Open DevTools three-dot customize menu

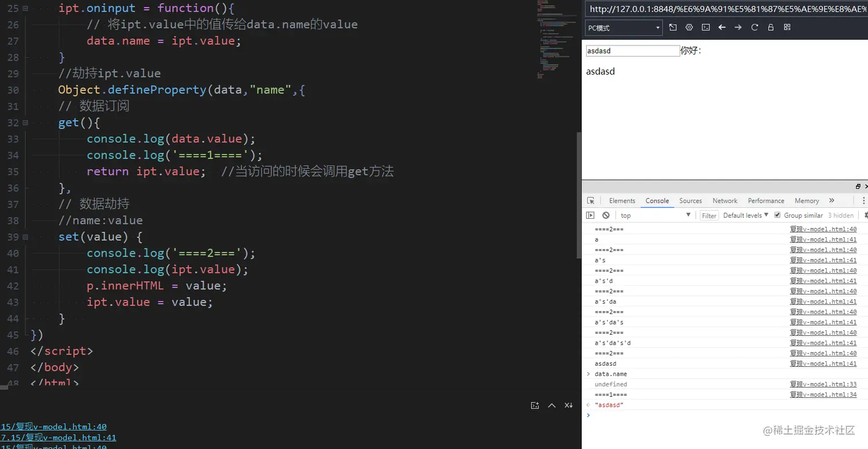(x=865, y=200)
